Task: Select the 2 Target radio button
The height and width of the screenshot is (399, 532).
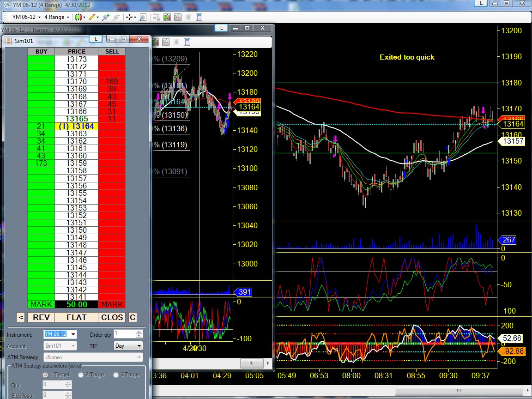Action: [81, 375]
